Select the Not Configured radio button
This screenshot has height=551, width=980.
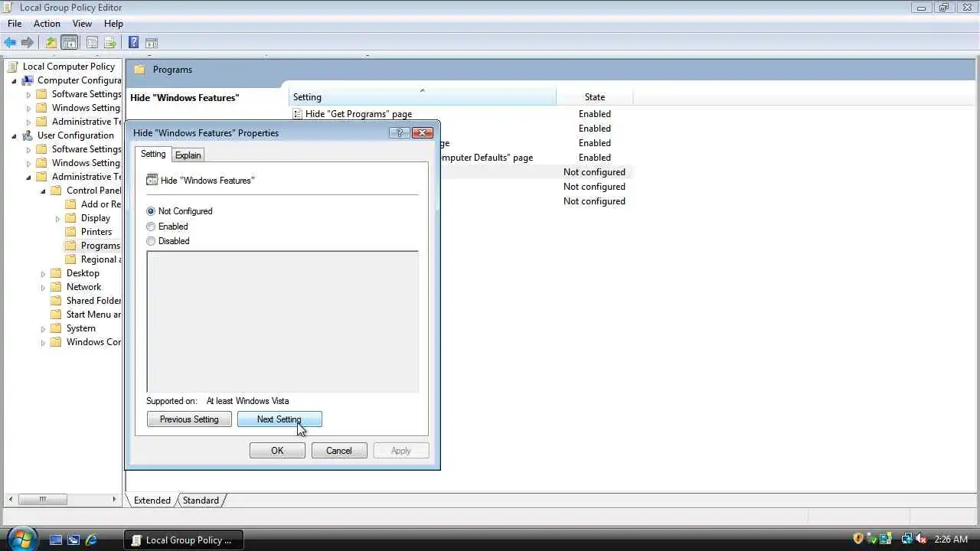(151, 211)
